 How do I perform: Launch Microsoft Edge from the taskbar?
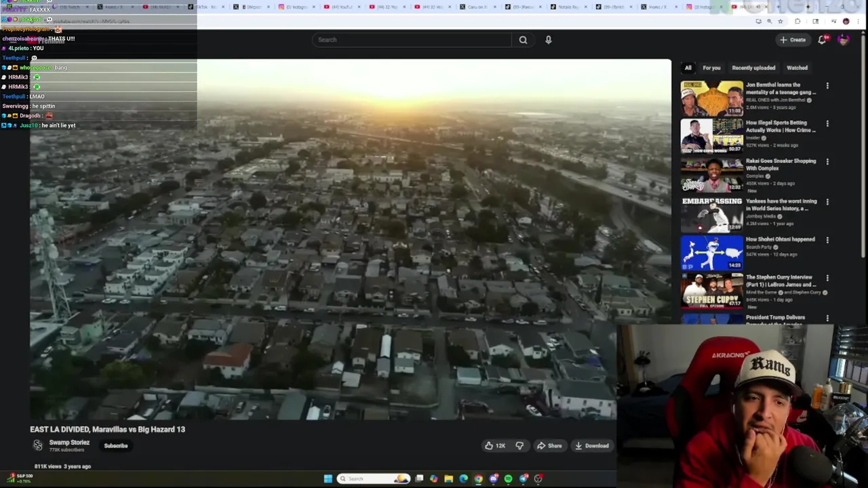[463, 479]
